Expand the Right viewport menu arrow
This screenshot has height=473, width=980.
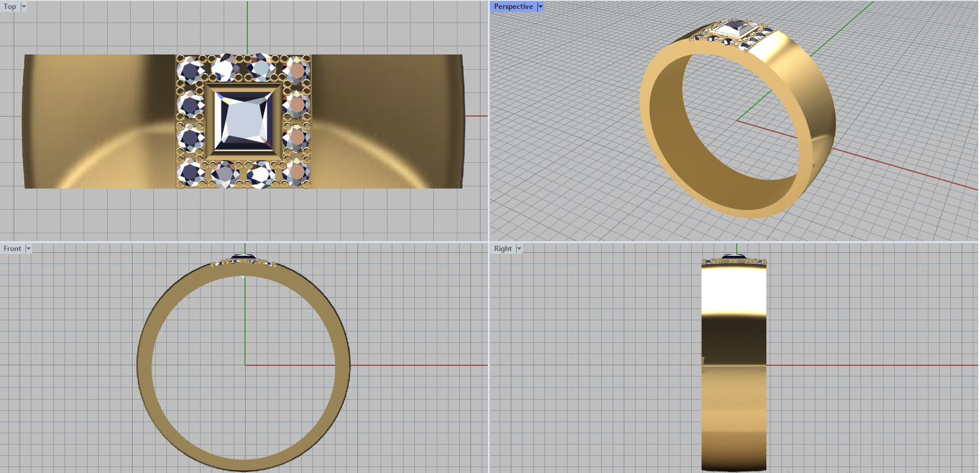(x=519, y=249)
